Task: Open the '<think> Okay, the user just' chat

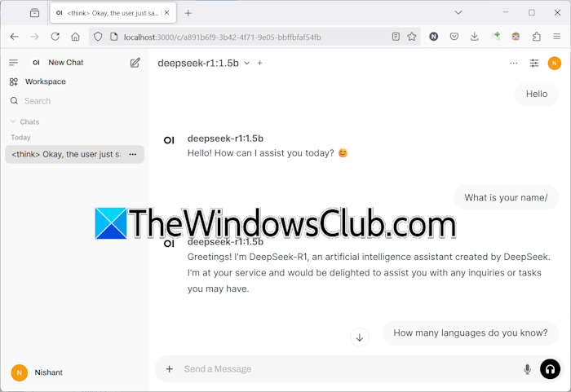Action: point(66,154)
